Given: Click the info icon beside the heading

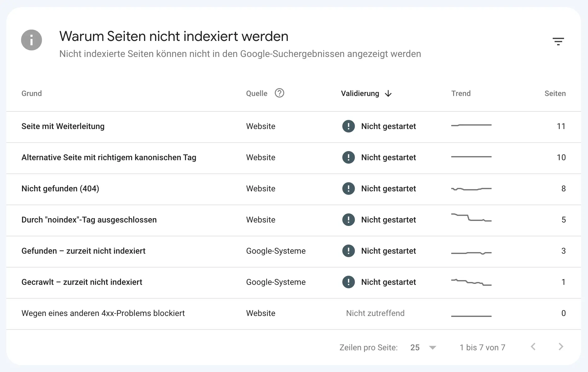Looking at the screenshot, I should 32,40.
